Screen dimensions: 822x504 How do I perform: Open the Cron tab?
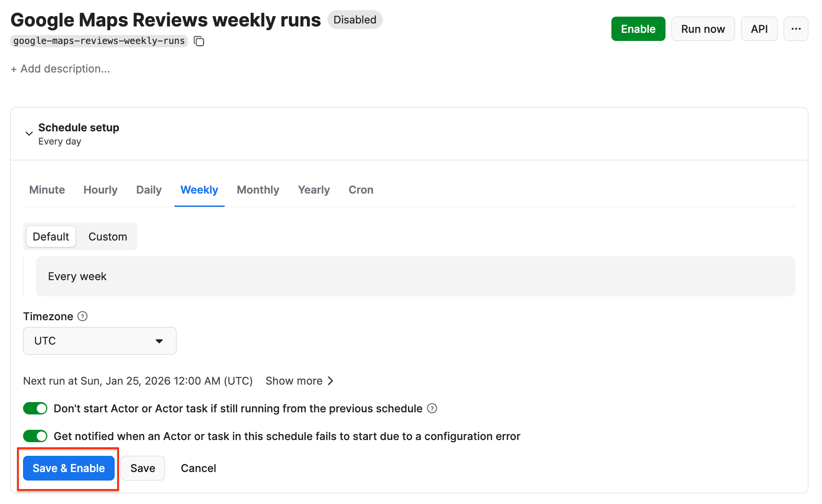[361, 190]
